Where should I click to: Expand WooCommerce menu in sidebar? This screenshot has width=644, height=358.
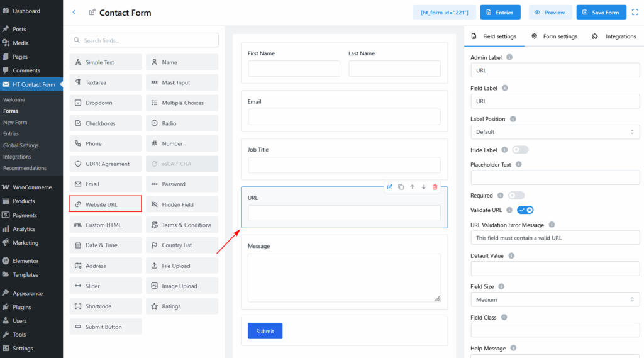31,187
